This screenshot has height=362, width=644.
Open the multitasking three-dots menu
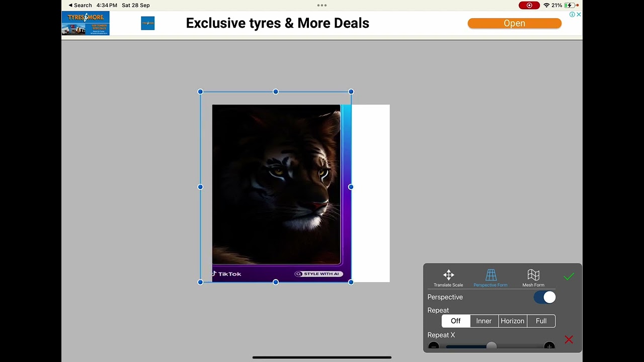pyautogui.click(x=322, y=5)
